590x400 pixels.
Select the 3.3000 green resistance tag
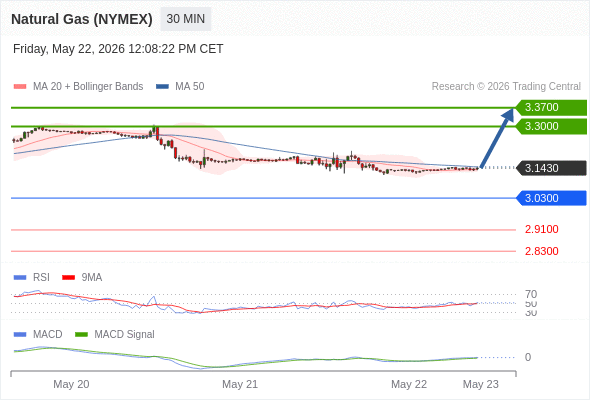click(x=550, y=126)
